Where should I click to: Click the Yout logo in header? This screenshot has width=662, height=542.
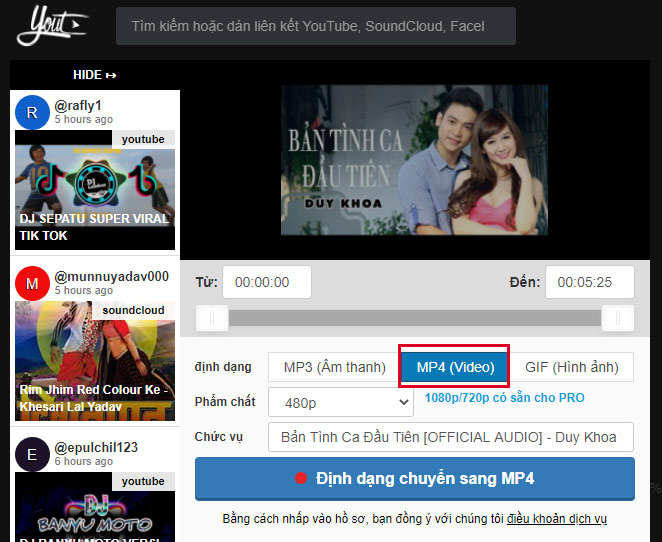click(x=51, y=26)
